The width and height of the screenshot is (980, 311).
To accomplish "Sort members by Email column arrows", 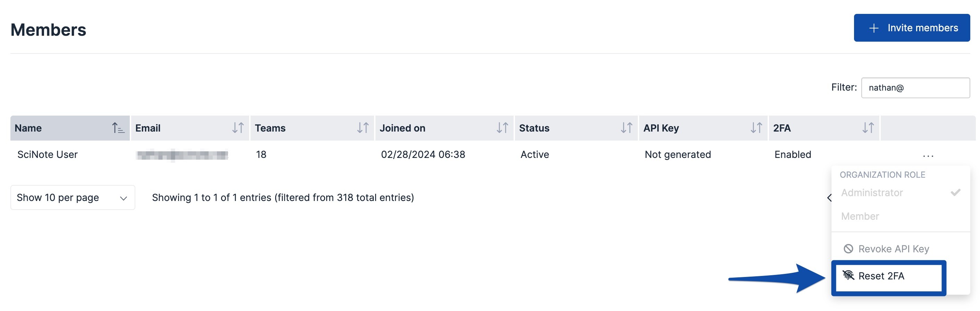I will point(238,128).
